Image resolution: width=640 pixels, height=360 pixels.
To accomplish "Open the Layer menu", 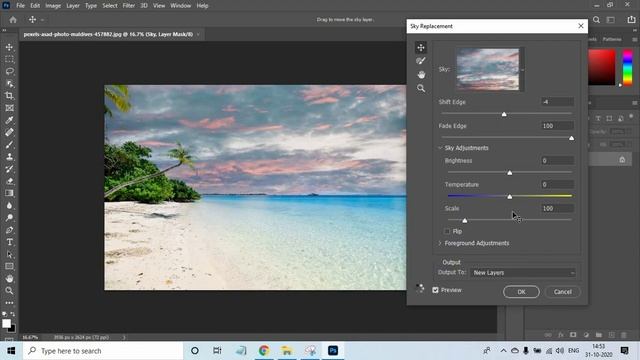I will (73, 6).
